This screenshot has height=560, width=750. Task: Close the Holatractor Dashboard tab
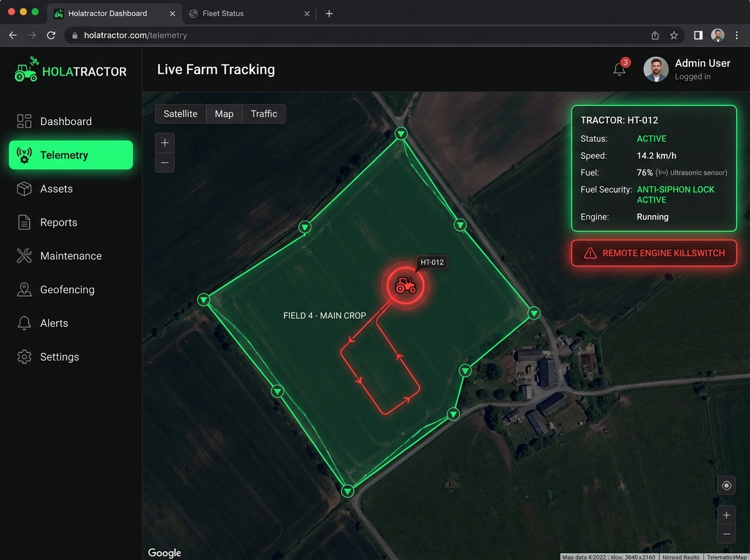[x=172, y=13]
